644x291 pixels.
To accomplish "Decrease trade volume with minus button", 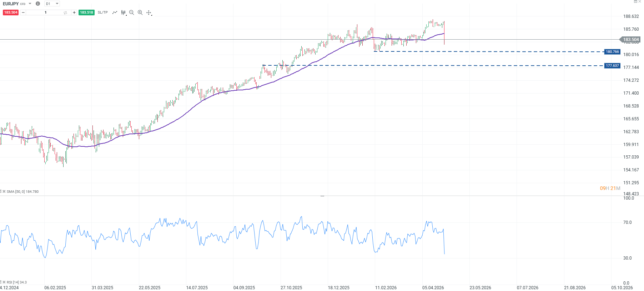I will (x=23, y=12).
